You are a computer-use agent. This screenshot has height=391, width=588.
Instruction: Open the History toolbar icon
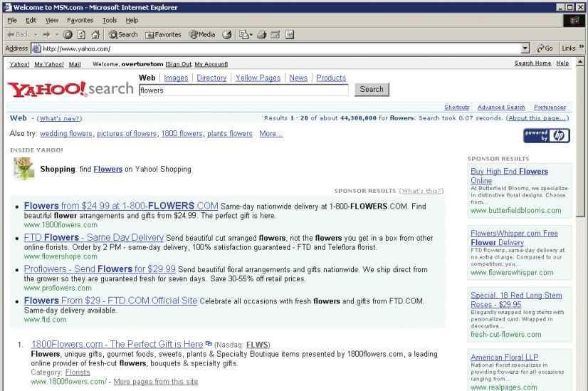click(227, 34)
